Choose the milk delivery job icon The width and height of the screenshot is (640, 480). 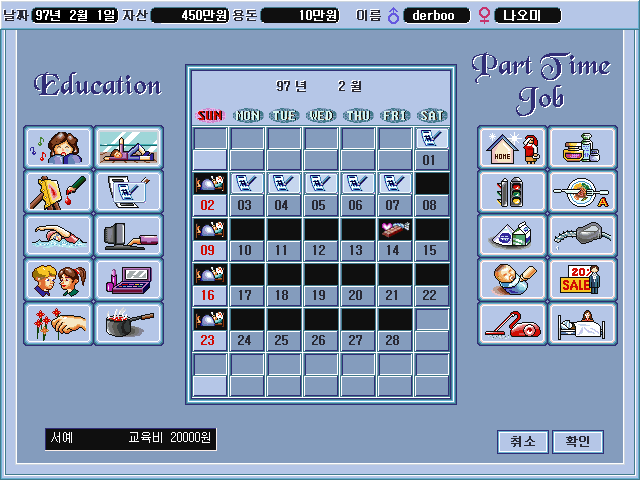coord(512,235)
